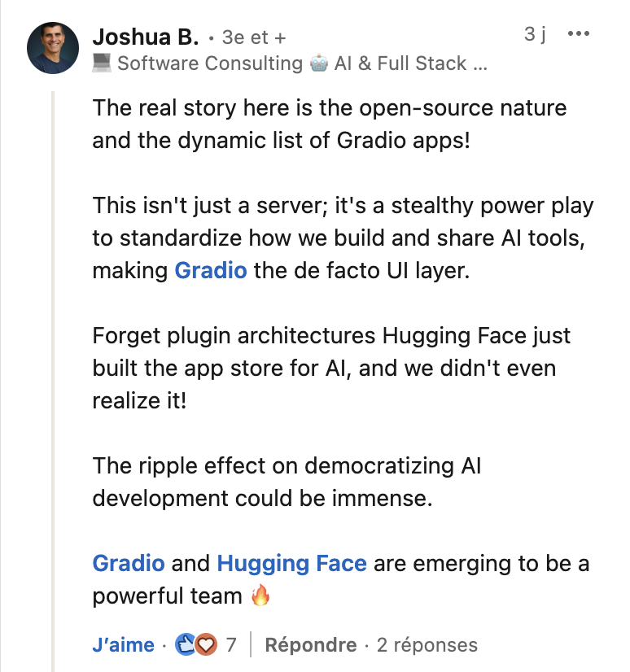Click the laptop emoji in the headline
Viewport: 630px width, 672px height.
click(102, 63)
